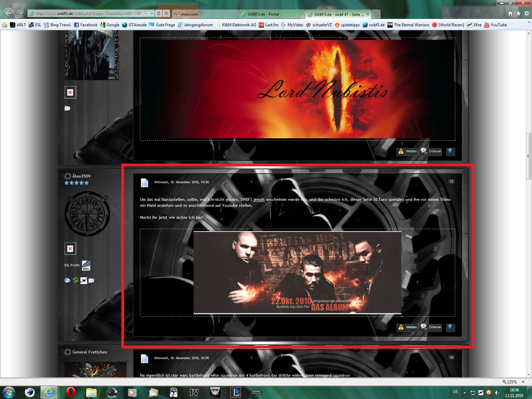The width and height of the screenshot is (532, 399).
Task: Expand the address bar history dropdown
Action: click(x=152, y=14)
